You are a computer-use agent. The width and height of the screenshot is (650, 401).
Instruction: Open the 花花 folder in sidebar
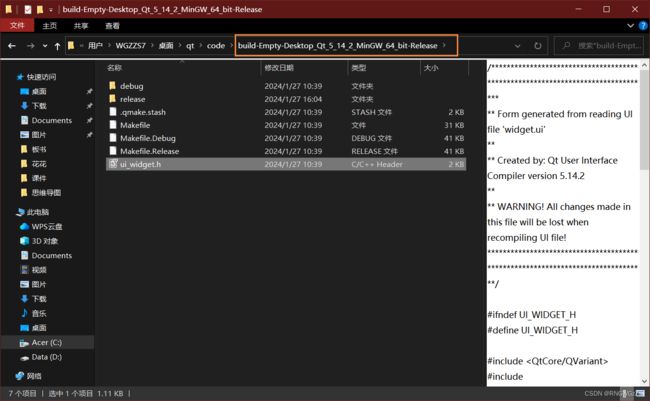coord(39,164)
